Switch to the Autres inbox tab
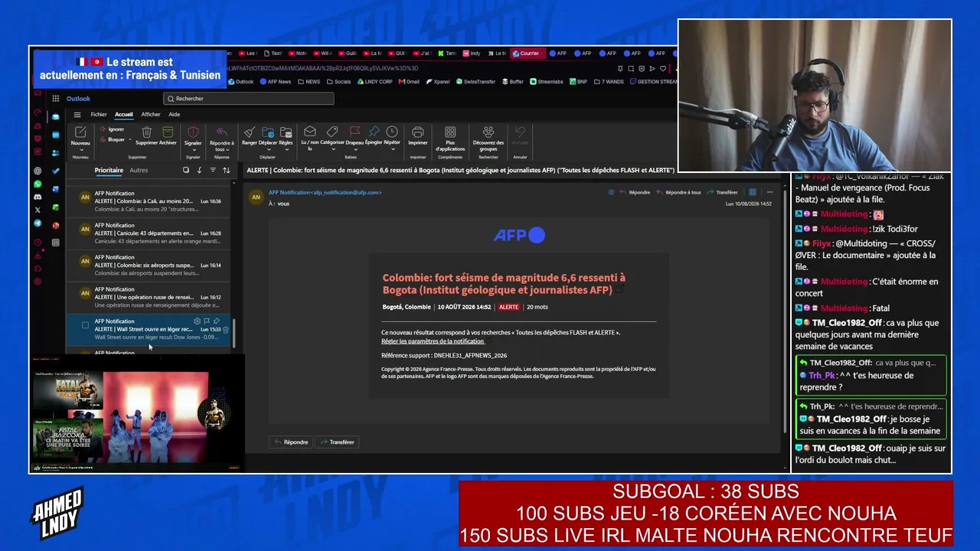The width and height of the screenshot is (980, 551). [139, 170]
